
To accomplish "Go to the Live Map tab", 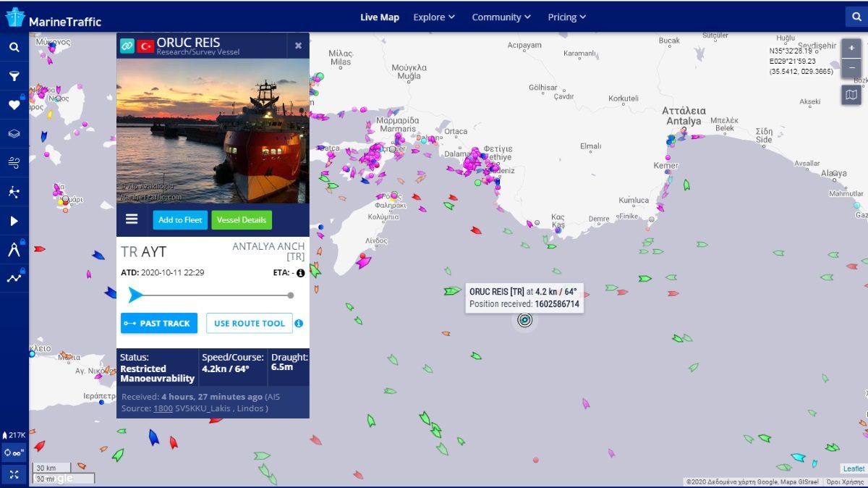I will 380,17.
